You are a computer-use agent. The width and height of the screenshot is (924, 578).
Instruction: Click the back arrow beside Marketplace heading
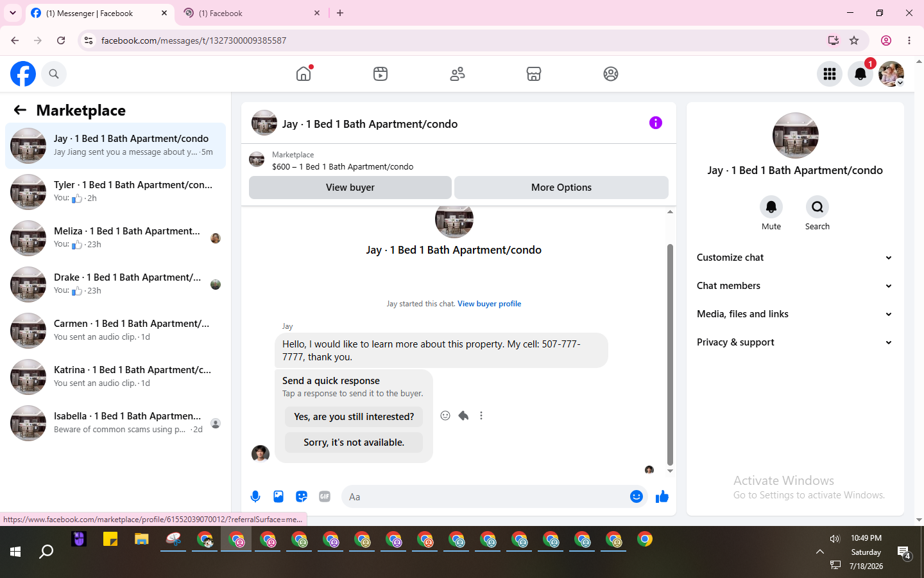[20, 110]
